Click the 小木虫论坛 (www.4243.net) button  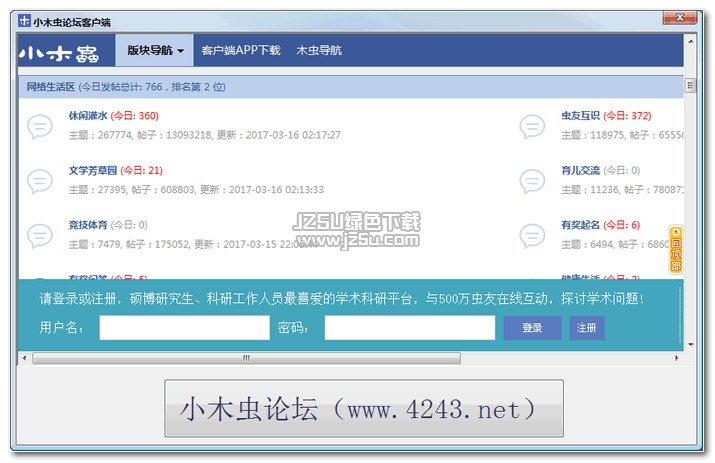364,408
